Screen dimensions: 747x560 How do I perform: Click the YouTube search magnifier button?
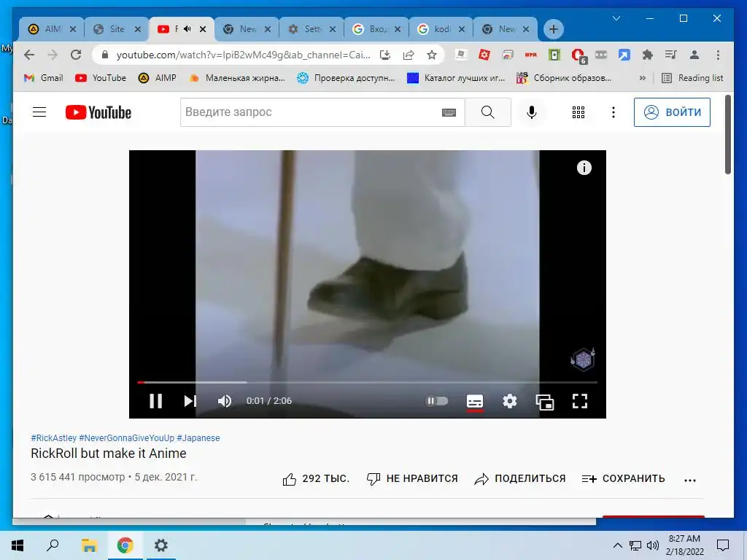pyautogui.click(x=488, y=112)
